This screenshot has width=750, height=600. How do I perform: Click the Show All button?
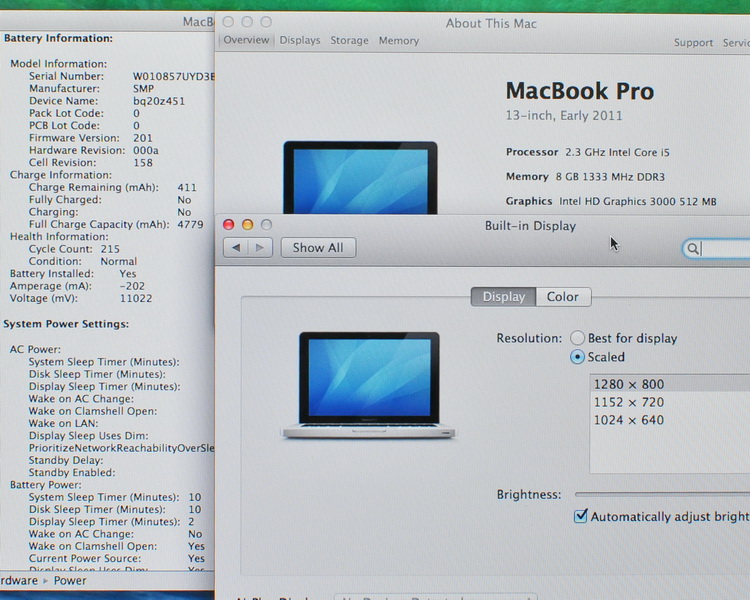(x=318, y=248)
